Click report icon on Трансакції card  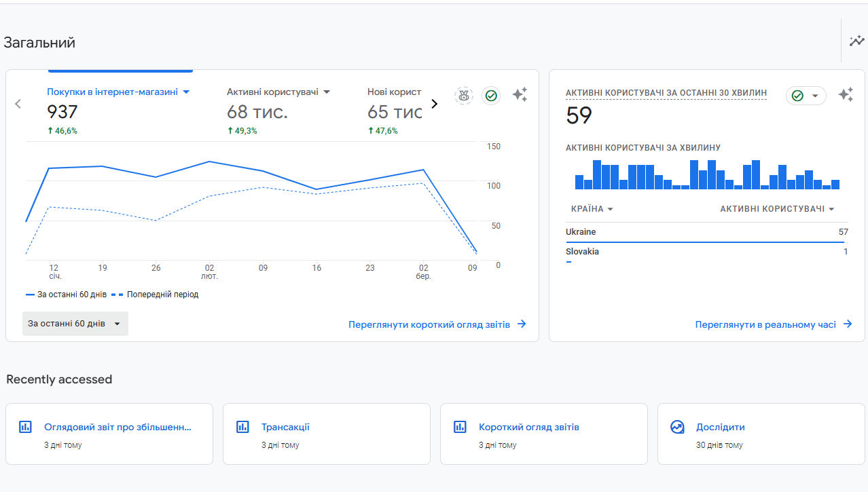click(242, 427)
